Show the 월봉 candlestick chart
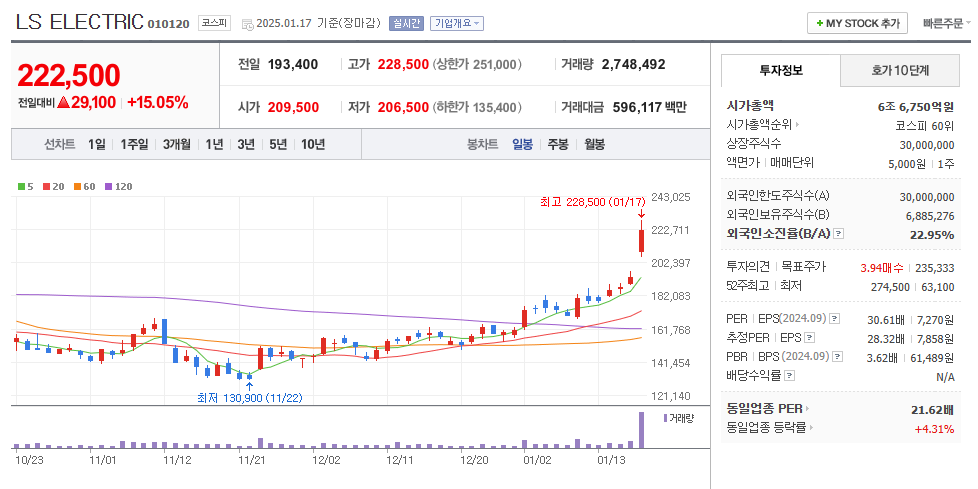Image resolution: width=978 pixels, height=489 pixels. [x=594, y=145]
